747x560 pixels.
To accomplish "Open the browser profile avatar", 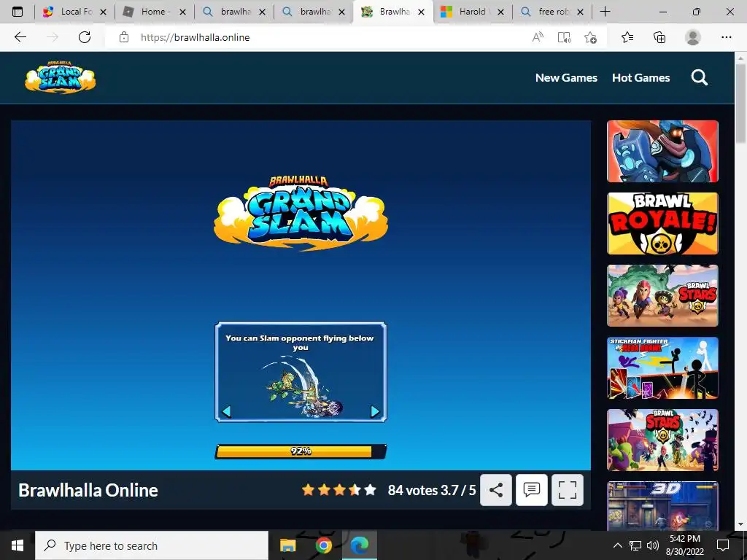I will 693,37.
